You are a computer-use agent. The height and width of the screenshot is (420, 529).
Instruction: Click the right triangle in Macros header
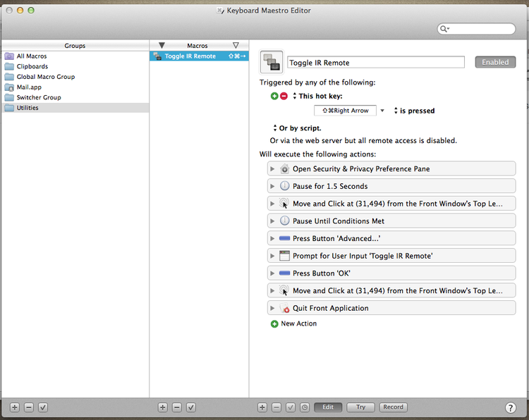(x=236, y=46)
